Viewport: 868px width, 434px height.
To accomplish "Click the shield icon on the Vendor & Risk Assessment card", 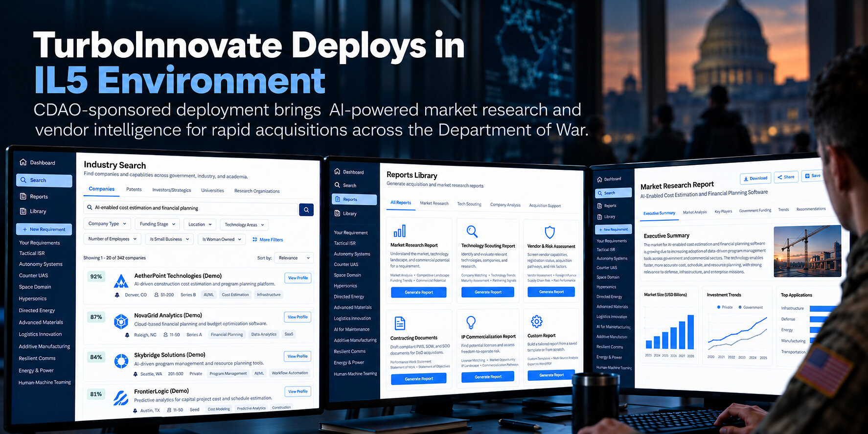I will tap(549, 232).
